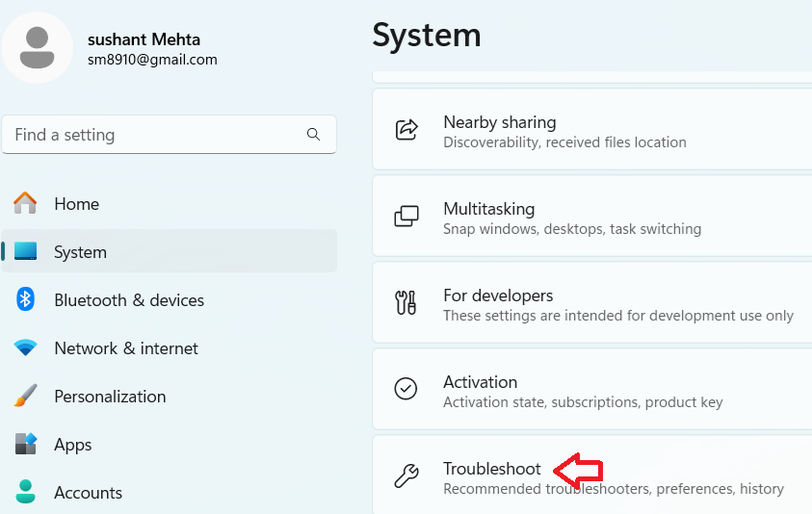Click the Accounts person icon
The width and height of the screenshot is (812, 514).
tap(25, 492)
